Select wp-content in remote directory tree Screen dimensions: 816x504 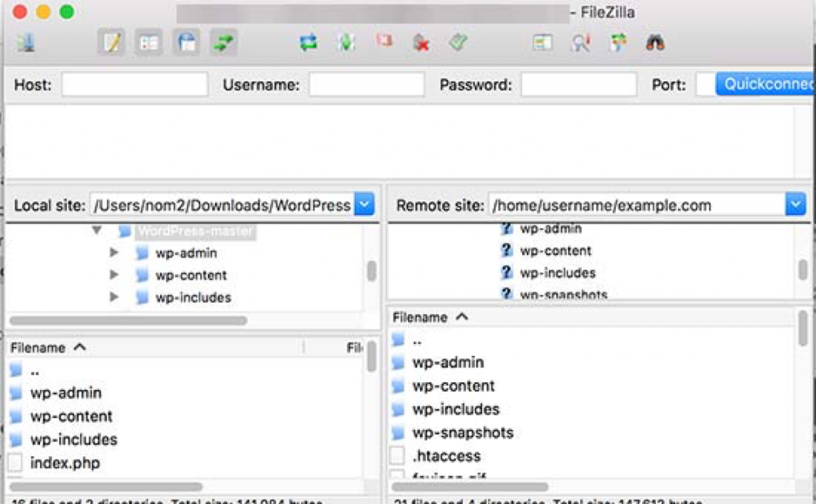(x=555, y=251)
